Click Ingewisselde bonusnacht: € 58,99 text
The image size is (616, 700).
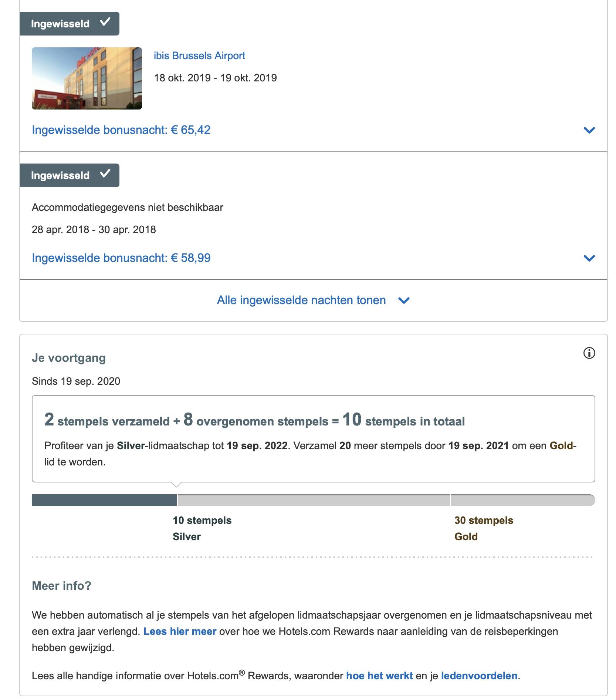pos(121,258)
